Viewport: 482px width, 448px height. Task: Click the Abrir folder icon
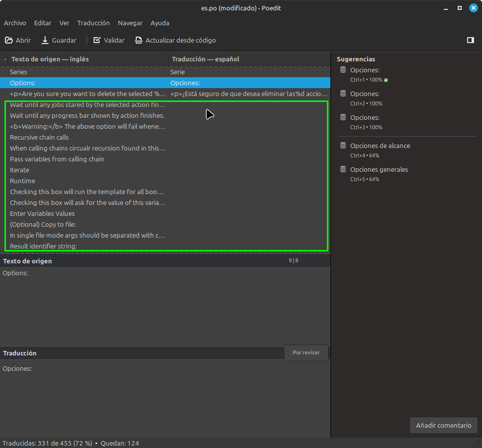9,40
